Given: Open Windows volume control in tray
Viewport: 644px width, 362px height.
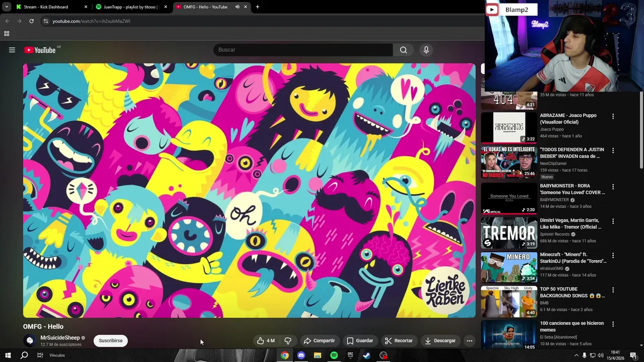Looking at the screenshot, I should click(601, 355).
